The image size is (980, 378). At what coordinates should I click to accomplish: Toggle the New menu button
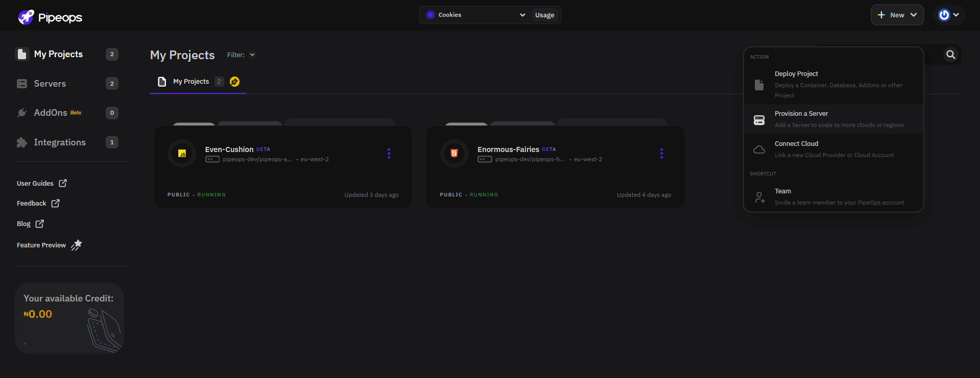coord(897,15)
